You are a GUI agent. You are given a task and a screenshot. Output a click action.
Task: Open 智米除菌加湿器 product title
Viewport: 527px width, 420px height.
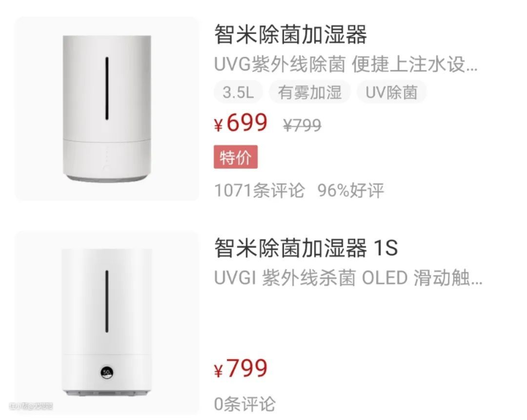click(x=290, y=34)
